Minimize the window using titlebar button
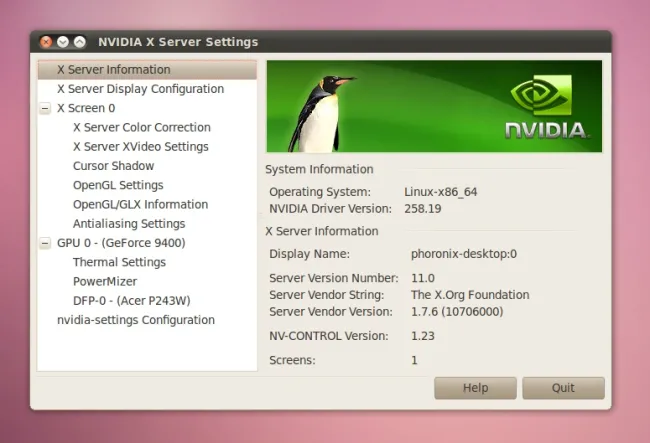The width and height of the screenshot is (650, 443). (63, 42)
